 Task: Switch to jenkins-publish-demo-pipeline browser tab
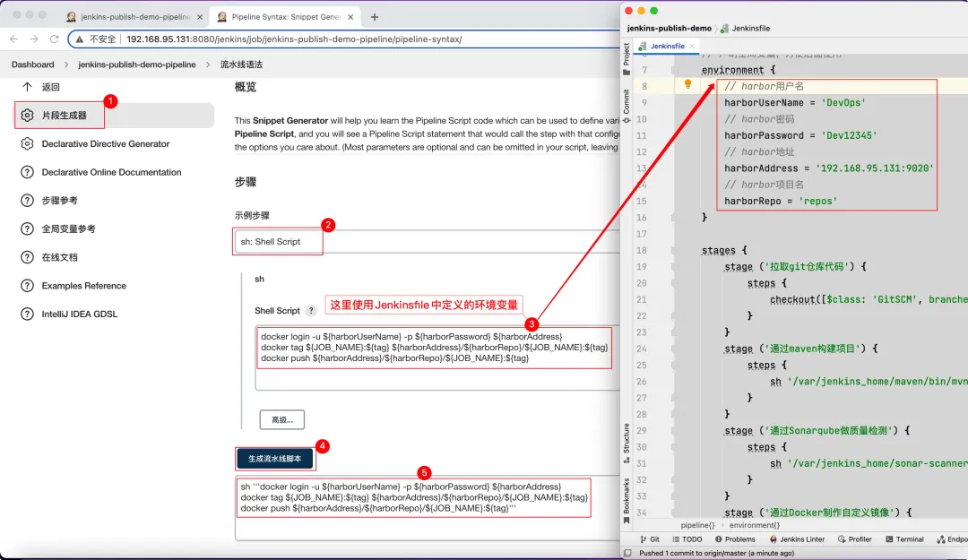point(134,17)
